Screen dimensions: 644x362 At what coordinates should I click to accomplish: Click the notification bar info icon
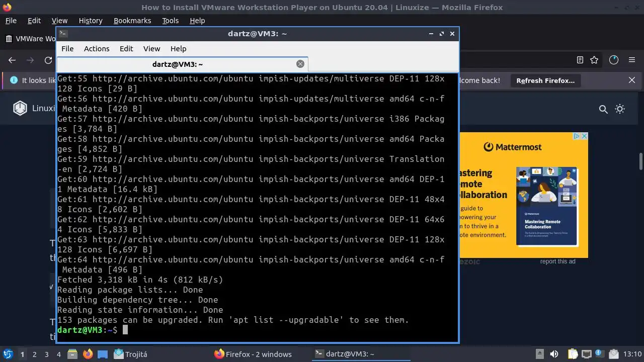tap(14, 80)
